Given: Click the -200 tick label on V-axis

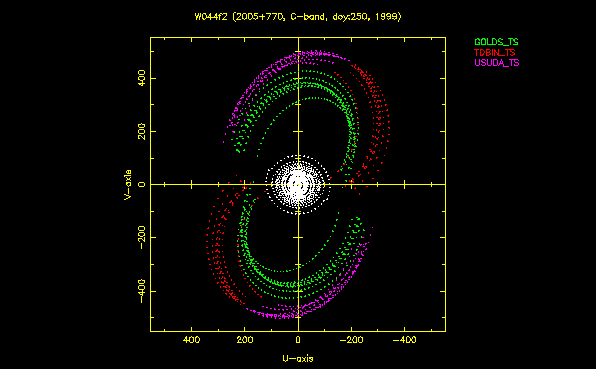Looking at the screenshot, I should coord(142,237).
